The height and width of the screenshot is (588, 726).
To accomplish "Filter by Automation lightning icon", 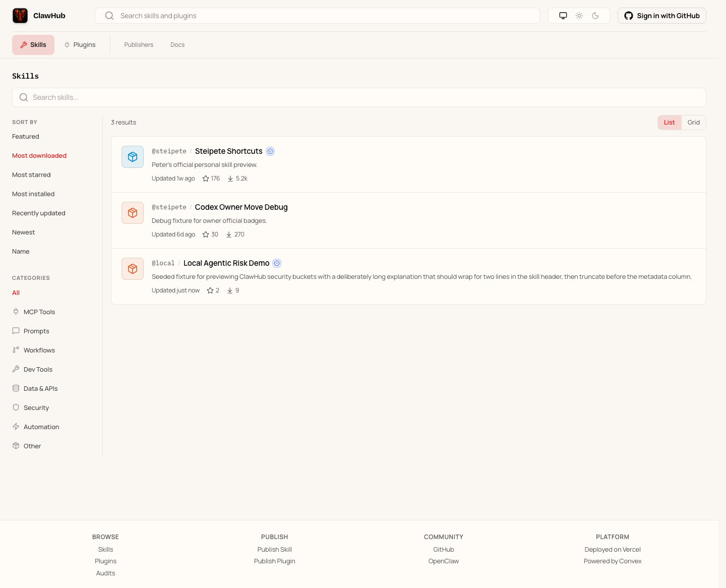I will point(16,427).
